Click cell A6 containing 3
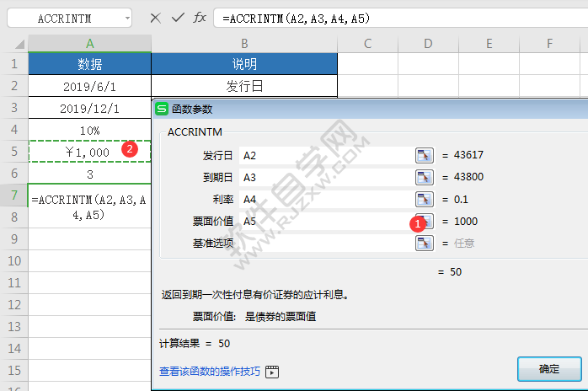 89,174
